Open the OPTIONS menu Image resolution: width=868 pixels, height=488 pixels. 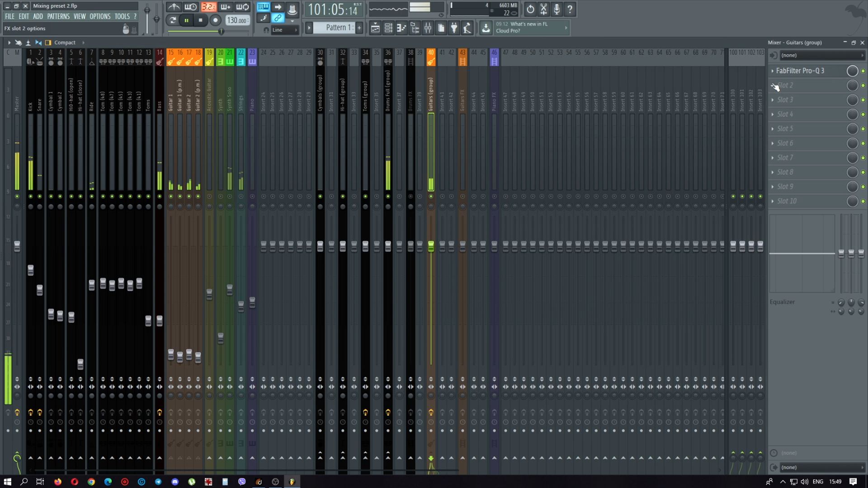[99, 16]
